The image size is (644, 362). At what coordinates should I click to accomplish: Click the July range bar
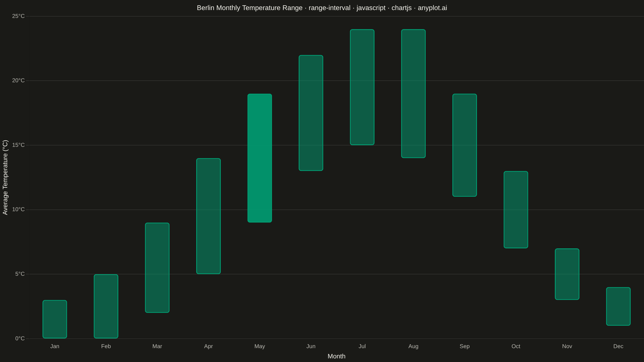[x=362, y=87]
